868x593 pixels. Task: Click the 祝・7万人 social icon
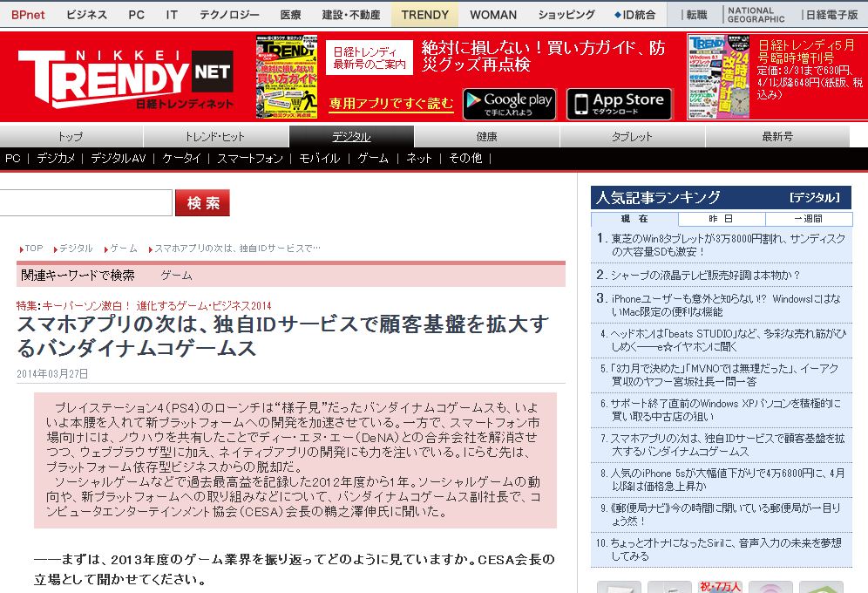720,586
